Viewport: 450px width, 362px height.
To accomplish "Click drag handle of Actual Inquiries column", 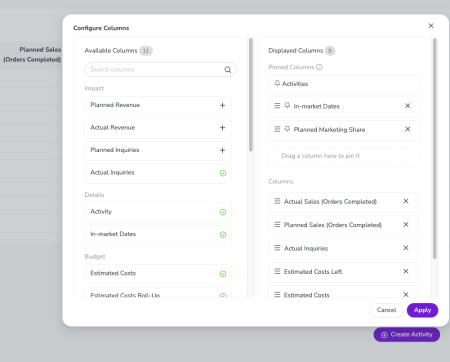I will pos(277,248).
